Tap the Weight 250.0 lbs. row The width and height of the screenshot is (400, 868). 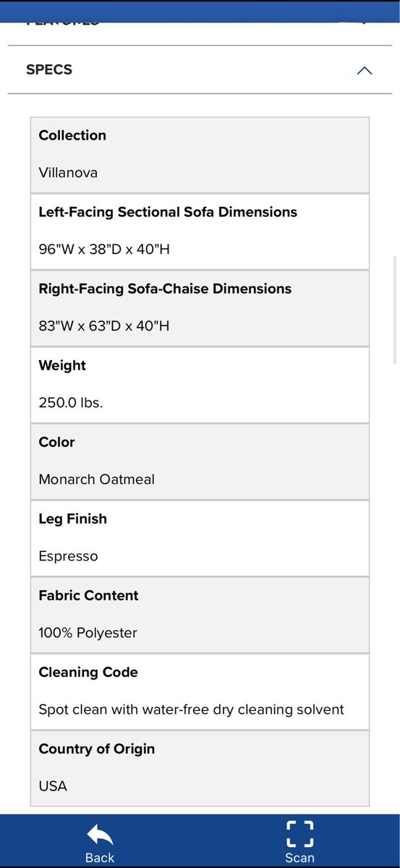pos(200,385)
